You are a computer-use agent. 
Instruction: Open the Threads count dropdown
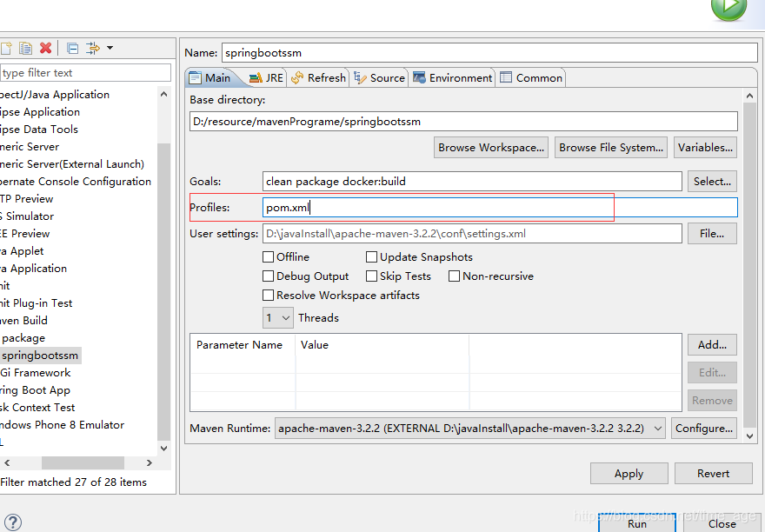(x=278, y=318)
